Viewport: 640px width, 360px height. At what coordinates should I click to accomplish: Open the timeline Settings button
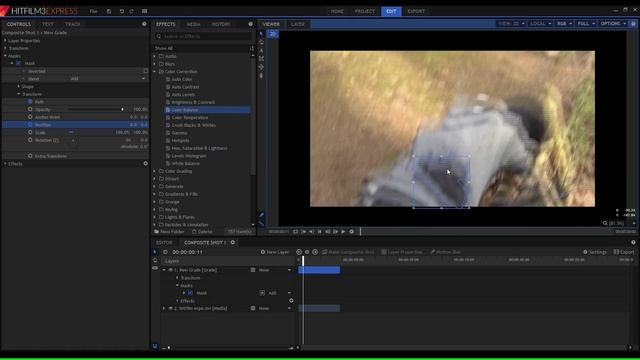[x=595, y=252]
